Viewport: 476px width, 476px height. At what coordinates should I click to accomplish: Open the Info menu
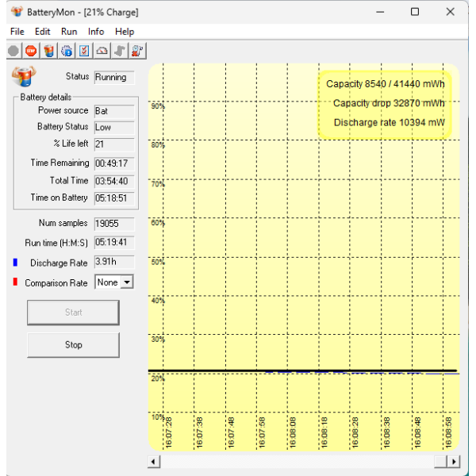pyautogui.click(x=96, y=32)
